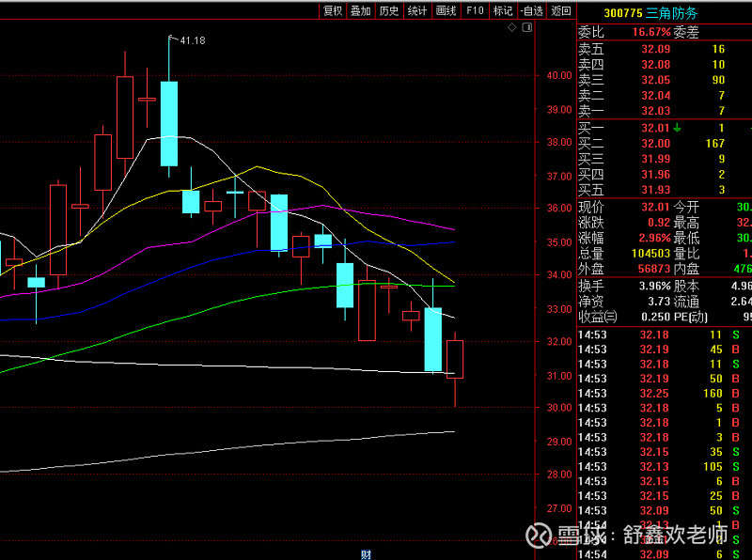
Task: Click the diamond icon above the chart
Action: 511,28
